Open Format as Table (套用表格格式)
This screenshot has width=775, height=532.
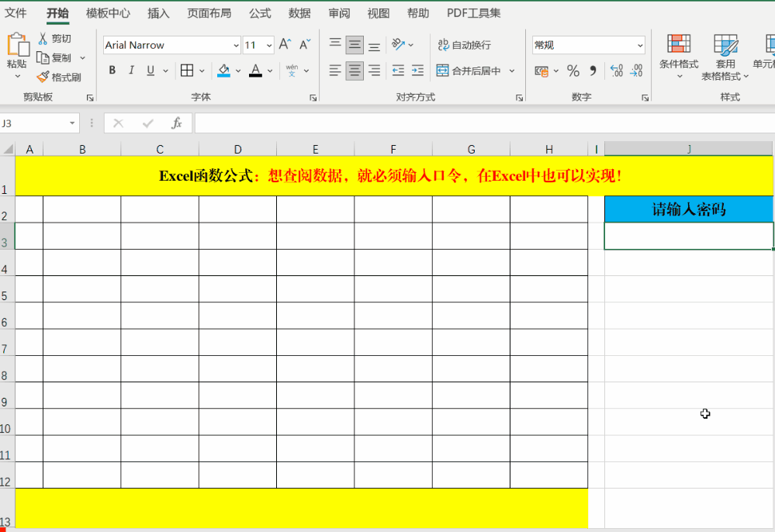725,57
